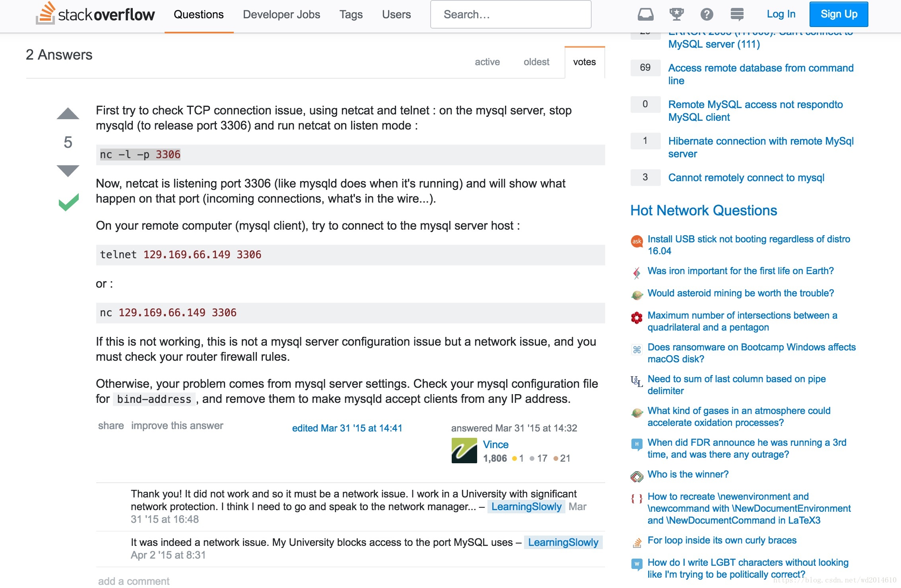Open Vince's user profile name link

click(495, 444)
